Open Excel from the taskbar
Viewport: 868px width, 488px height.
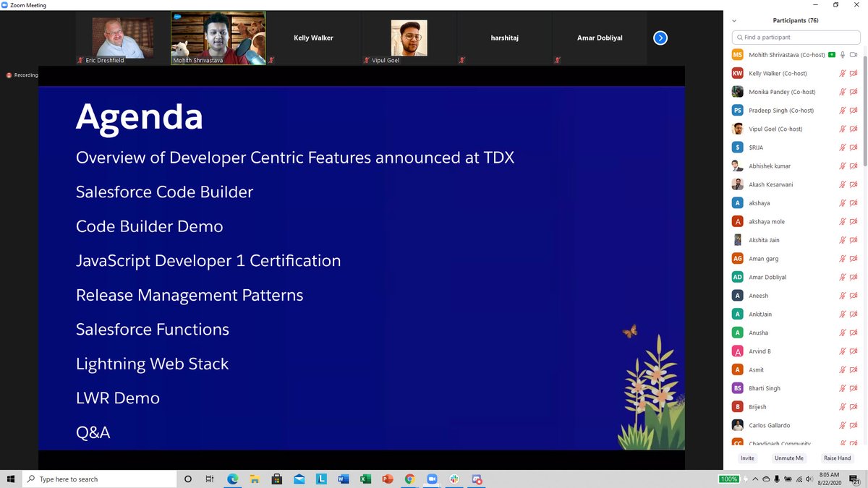(365, 479)
